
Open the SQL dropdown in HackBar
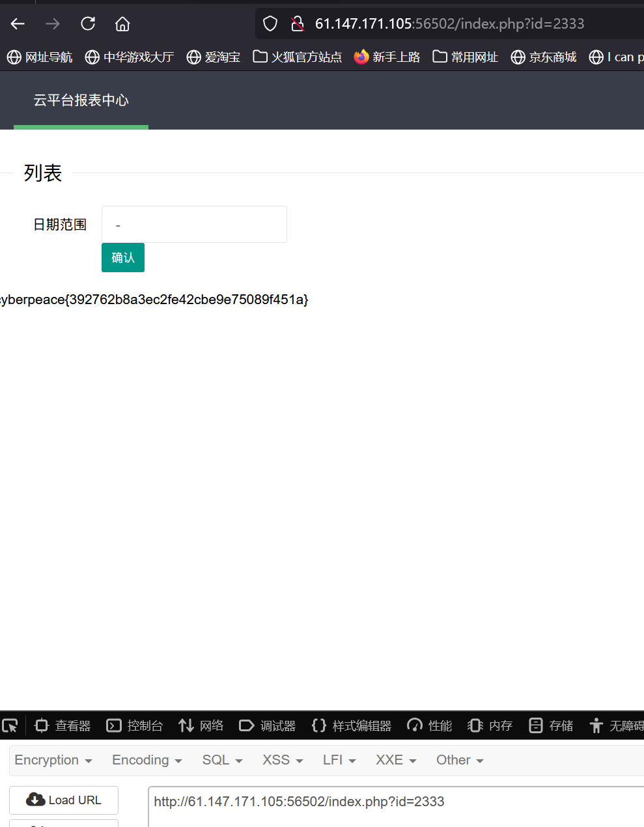pos(221,760)
